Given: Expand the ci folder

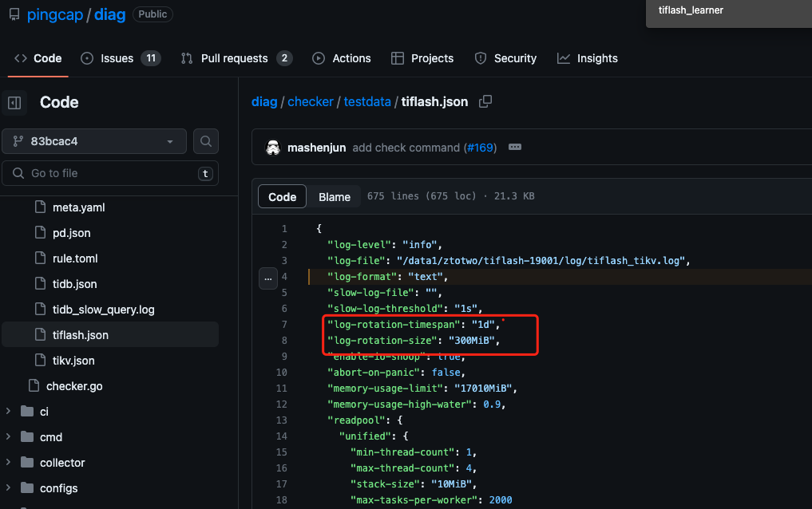Looking at the screenshot, I should coord(8,411).
